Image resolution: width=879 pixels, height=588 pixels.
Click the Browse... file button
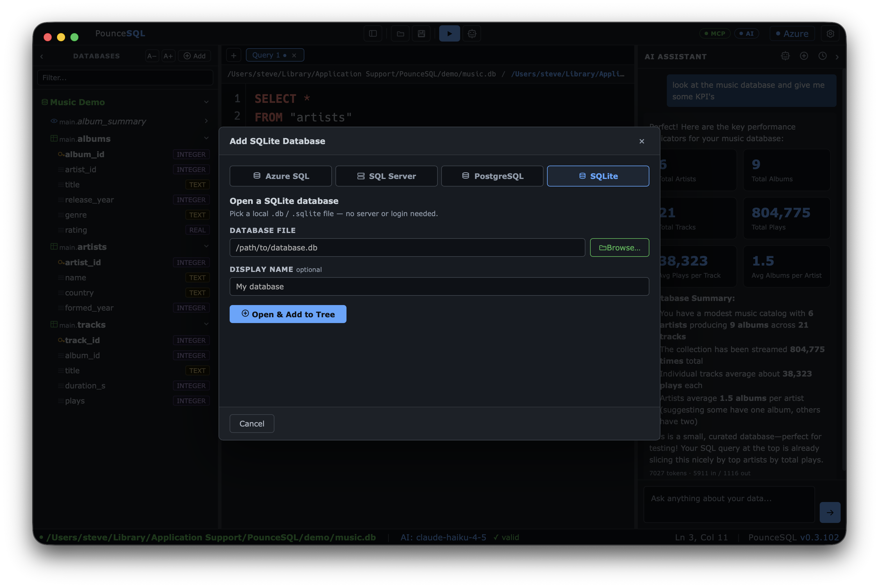(x=619, y=248)
